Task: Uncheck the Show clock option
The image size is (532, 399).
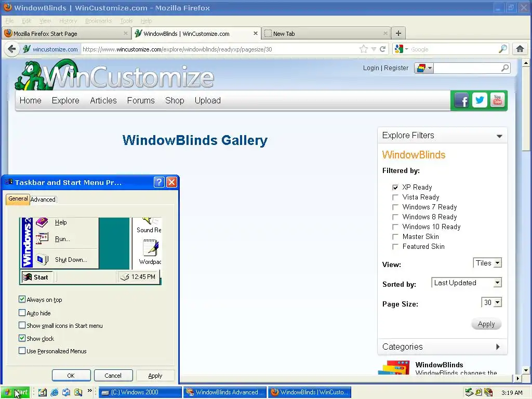Action: tap(22, 338)
